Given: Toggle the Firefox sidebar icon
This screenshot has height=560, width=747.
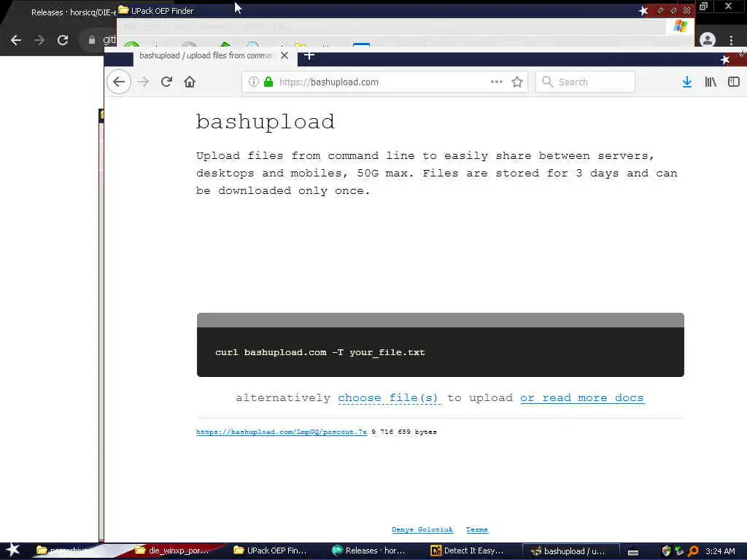Looking at the screenshot, I should 734,82.
